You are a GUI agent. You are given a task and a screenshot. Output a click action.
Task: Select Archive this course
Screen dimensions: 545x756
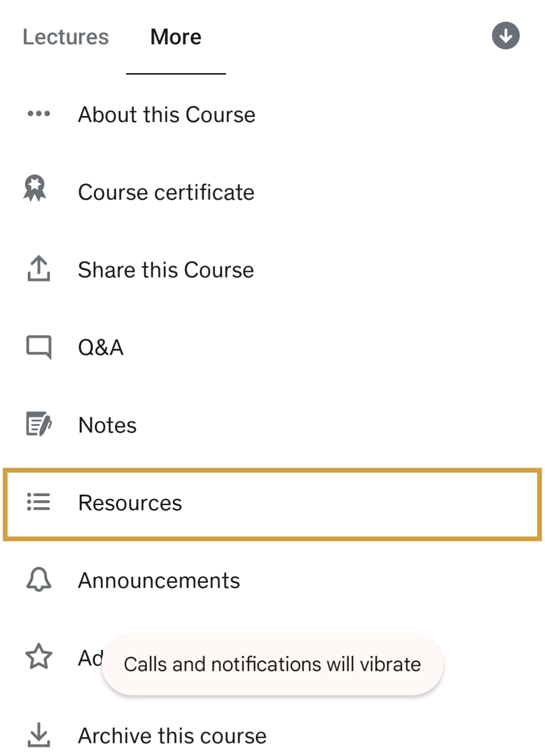pyautogui.click(x=172, y=736)
